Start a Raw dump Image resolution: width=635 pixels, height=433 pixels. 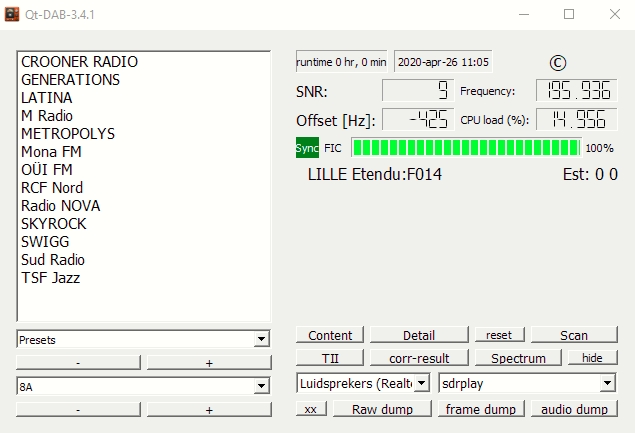click(382, 409)
